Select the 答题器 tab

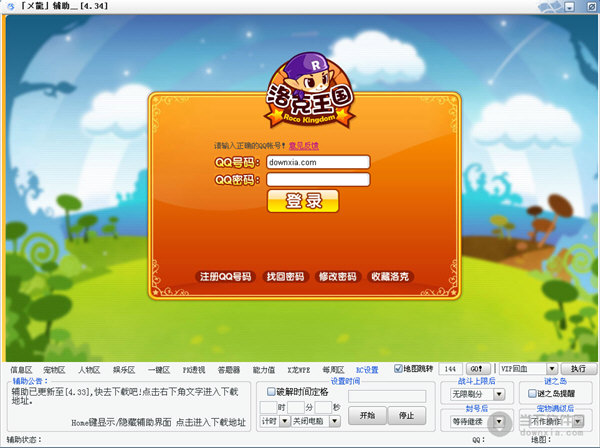229,370
